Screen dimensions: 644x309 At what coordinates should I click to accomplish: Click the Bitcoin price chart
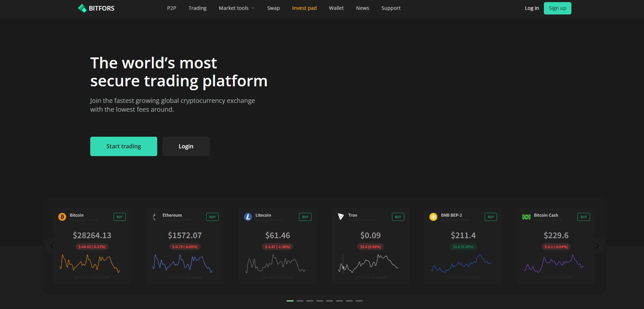90,263
